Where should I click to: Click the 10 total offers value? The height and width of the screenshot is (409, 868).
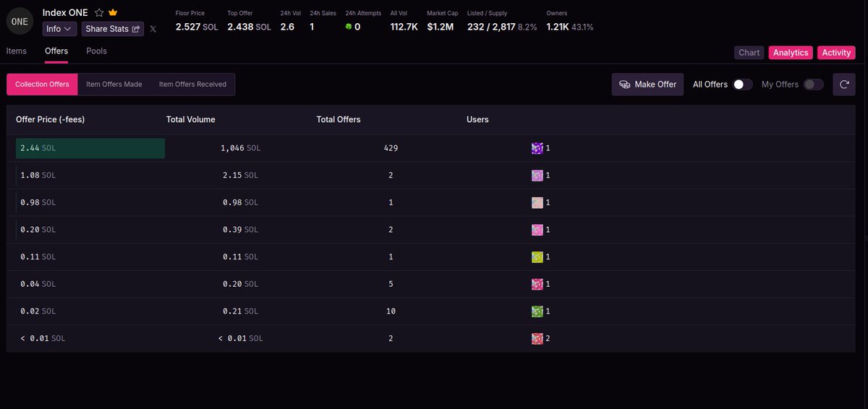(x=391, y=311)
